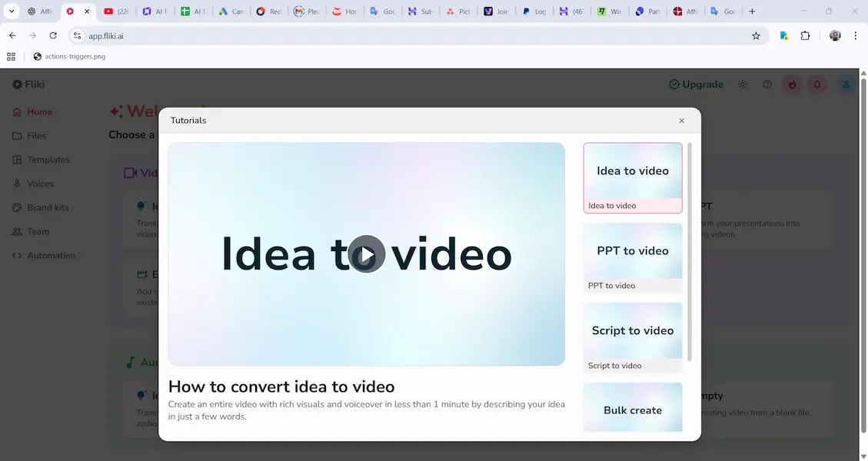The image size is (868, 461).
Task: Open the help question mark icon
Action: click(x=767, y=85)
